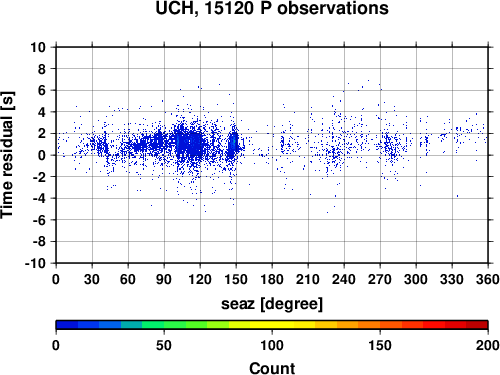500x375 pixels.
Task: Click the y-axis tick label '-10'
Action: tap(35, 263)
